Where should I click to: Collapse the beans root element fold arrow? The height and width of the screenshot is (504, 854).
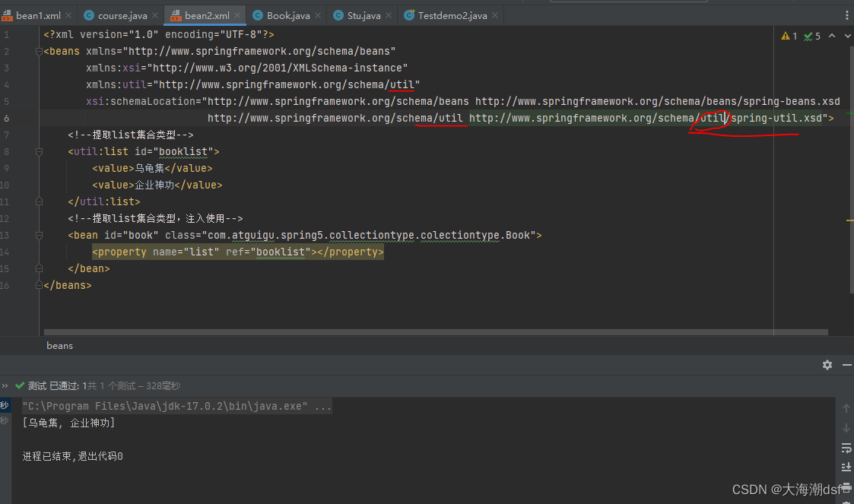pyautogui.click(x=37, y=51)
